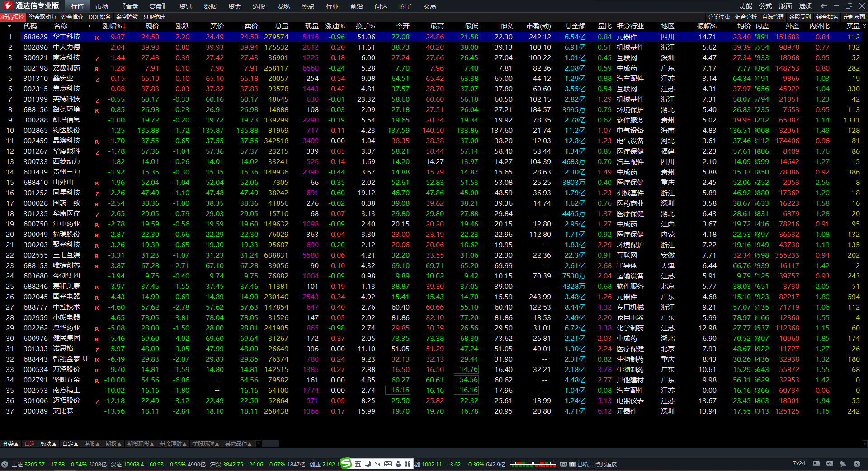Open the 公式 menu

(766, 6)
